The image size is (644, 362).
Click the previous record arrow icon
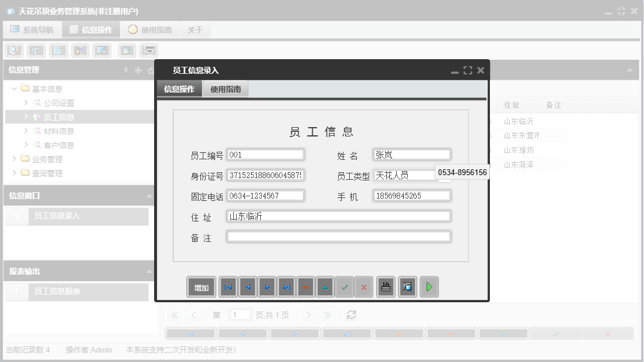[248, 286]
